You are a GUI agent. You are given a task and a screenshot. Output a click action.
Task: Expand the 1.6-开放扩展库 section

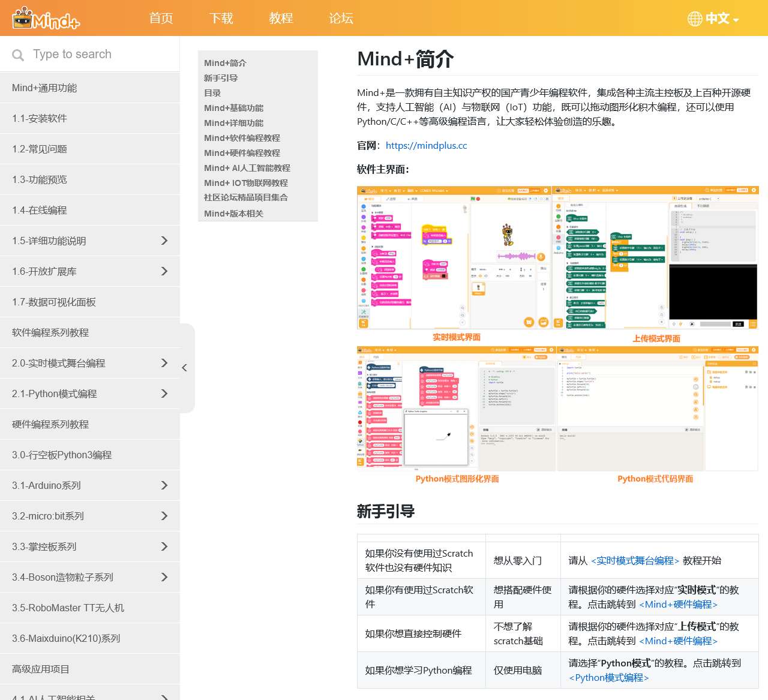[164, 271]
